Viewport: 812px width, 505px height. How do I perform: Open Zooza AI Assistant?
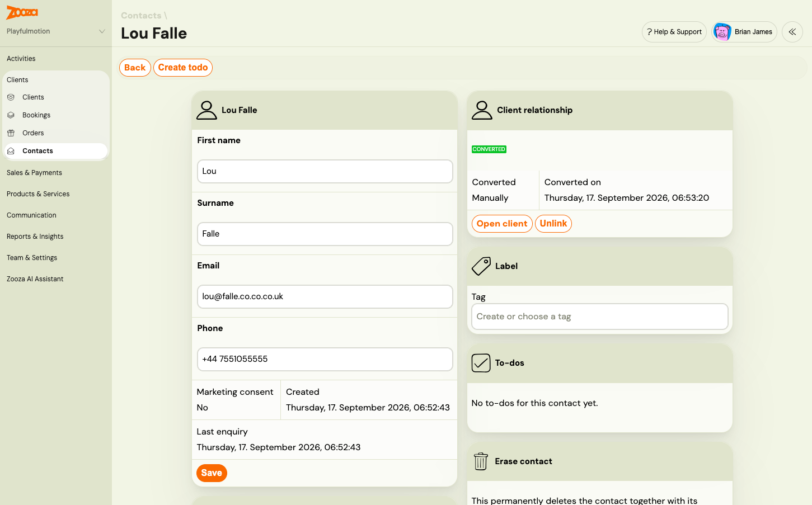click(x=35, y=279)
